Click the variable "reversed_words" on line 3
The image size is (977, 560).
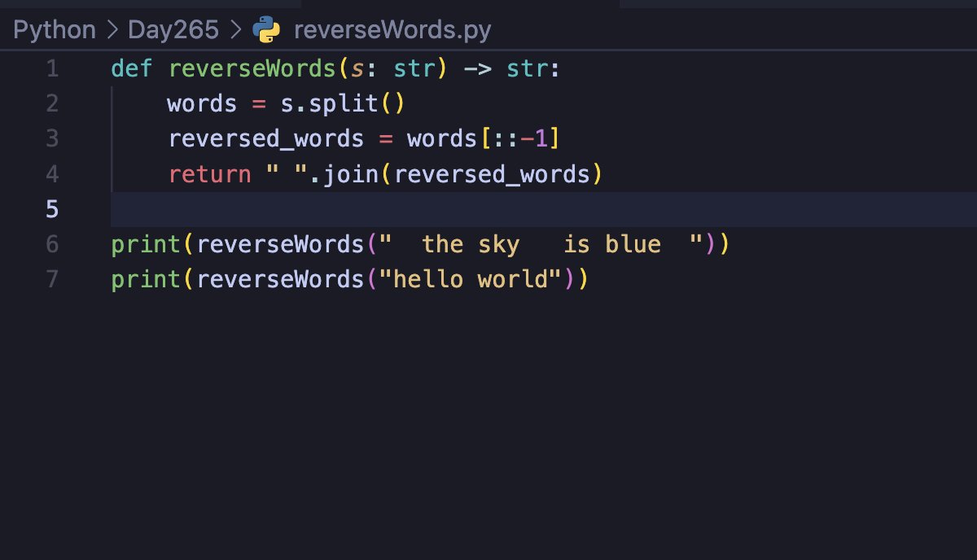[x=265, y=138]
